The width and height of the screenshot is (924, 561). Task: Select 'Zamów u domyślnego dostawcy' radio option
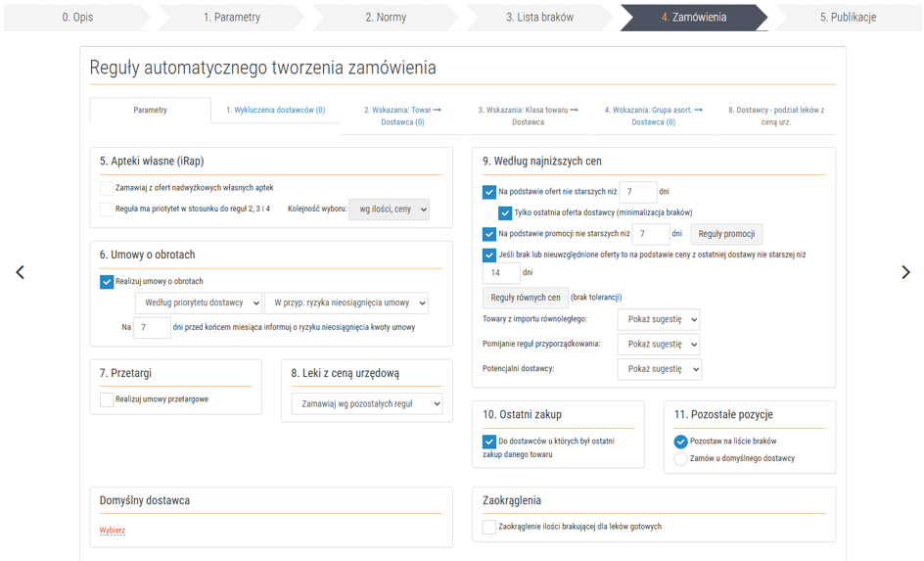(681, 458)
